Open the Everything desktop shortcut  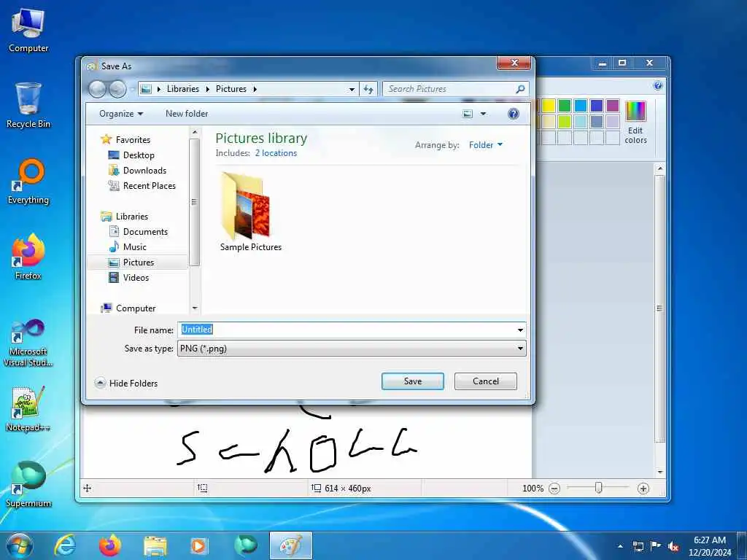coord(28,182)
